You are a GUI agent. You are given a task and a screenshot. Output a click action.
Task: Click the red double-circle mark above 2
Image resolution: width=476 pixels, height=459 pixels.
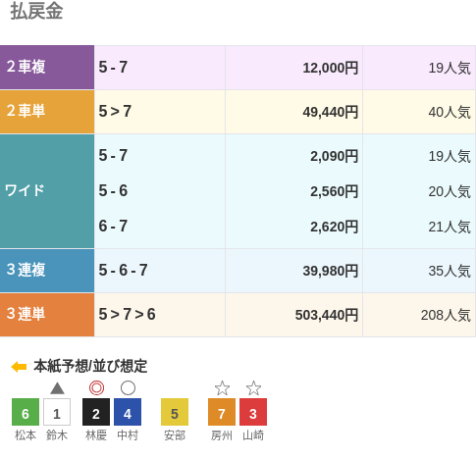(96, 388)
